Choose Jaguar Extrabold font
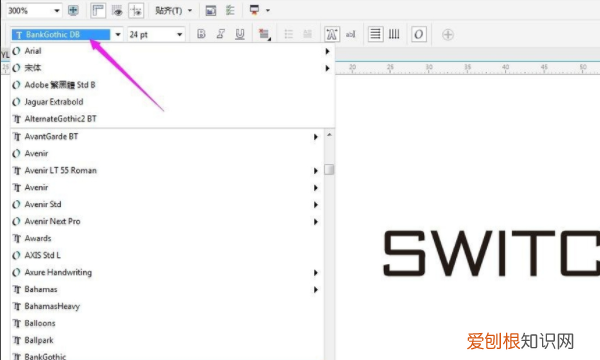 (54, 102)
